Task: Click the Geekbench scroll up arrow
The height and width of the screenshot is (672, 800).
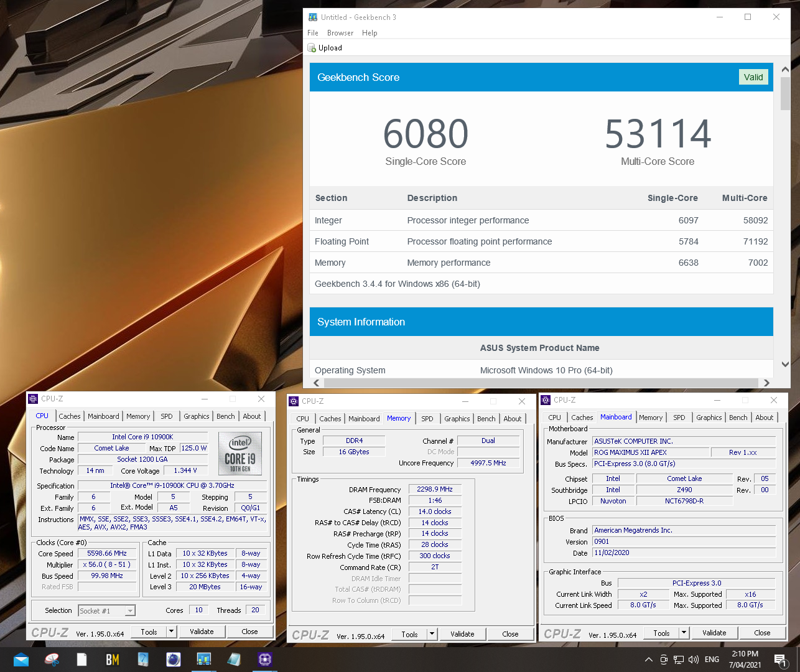Action: click(x=785, y=70)
